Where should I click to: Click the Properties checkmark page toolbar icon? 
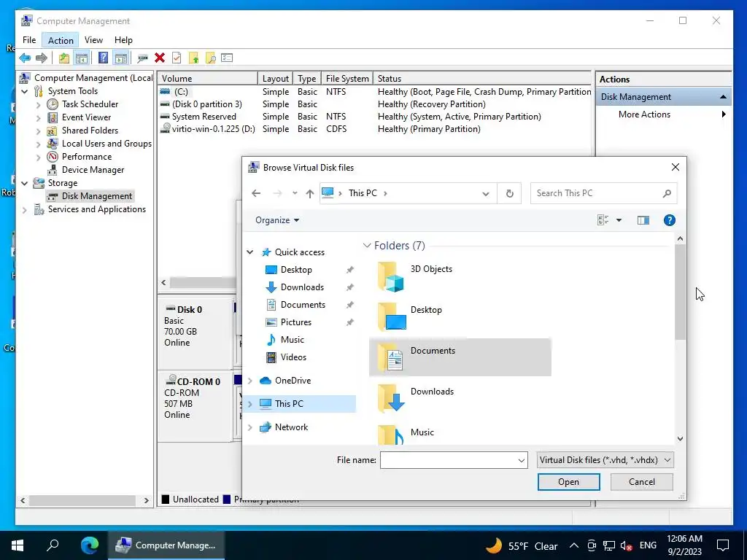(177, 58)
